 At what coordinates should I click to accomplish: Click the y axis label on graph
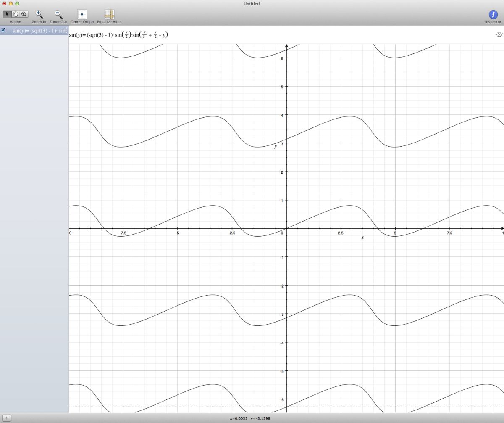click(x=276, y=146)
